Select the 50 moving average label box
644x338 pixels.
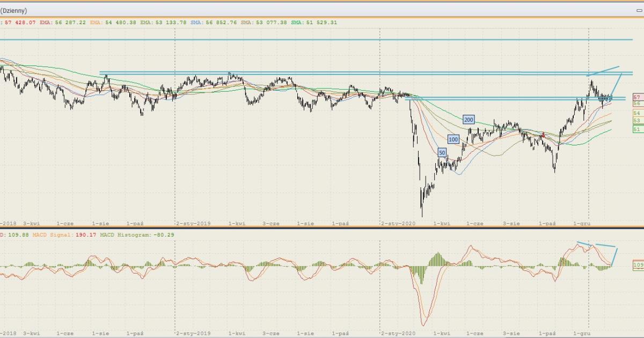442,153
